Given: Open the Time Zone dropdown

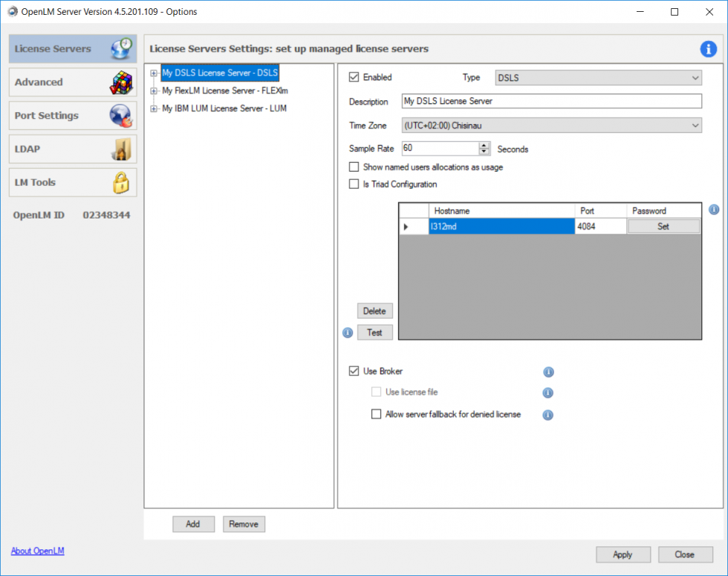Looking at the screenshot, I should [x=551, y=126].
